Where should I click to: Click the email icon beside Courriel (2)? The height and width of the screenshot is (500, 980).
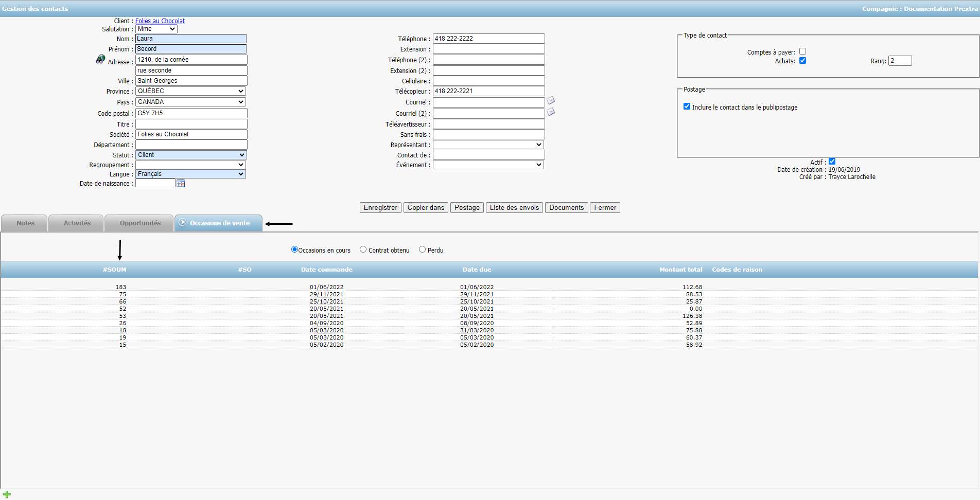[x=551, y=112]
